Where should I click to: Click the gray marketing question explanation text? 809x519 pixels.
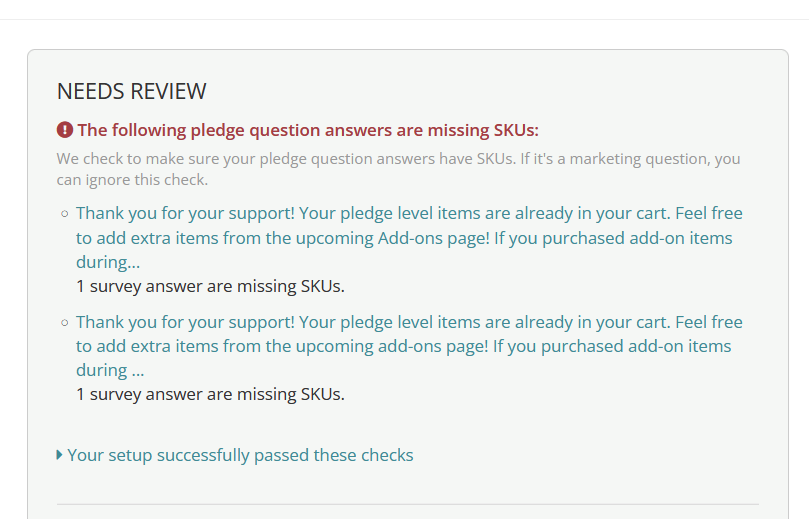point(398,169)
